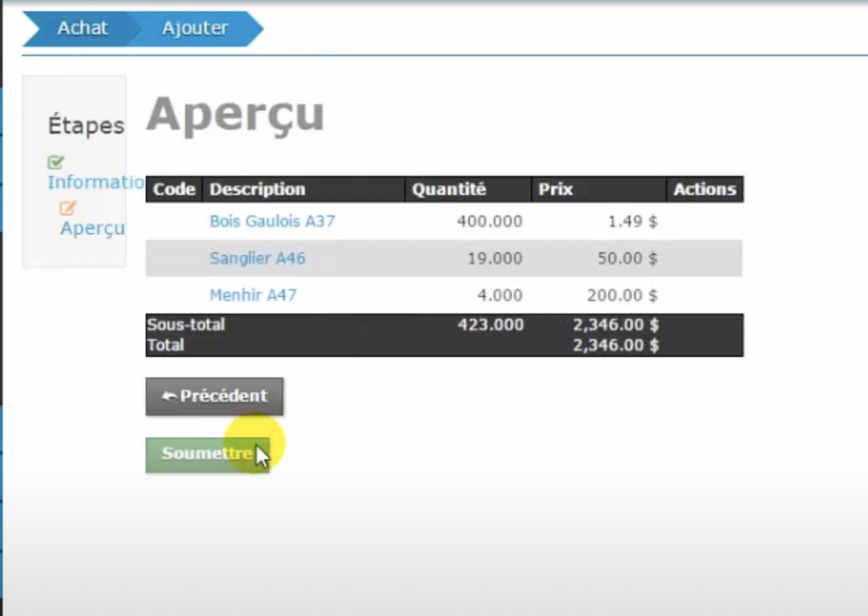This screenshot has width=868, height=616.
Task: Click the Actions column header
Action: tap(704, 190)
